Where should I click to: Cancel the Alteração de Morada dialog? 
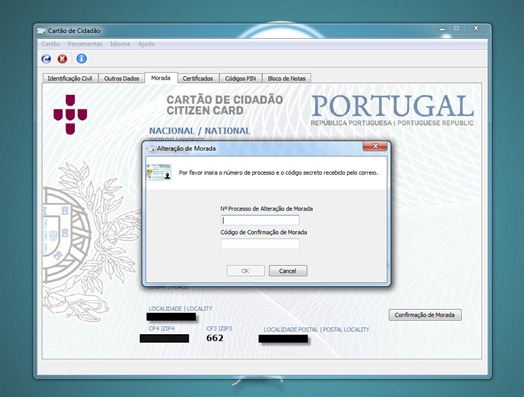pyautogui.click(x=288, y=271)
